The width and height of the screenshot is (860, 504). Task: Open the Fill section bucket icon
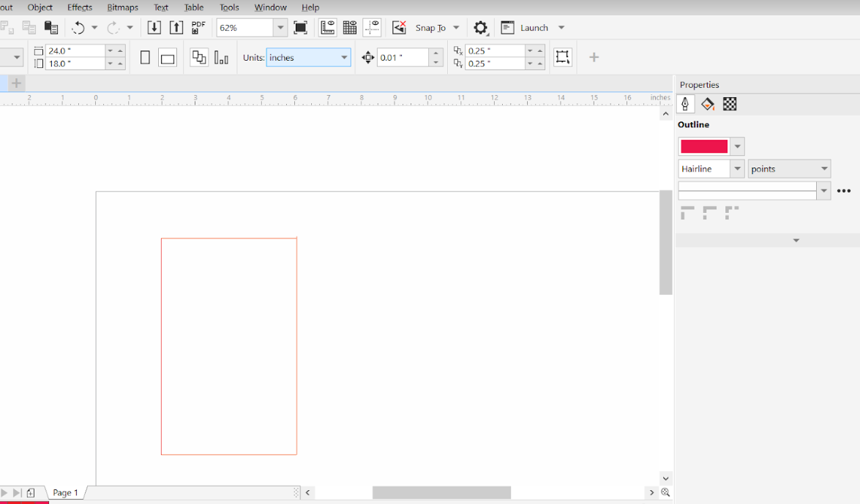pos(708,104)
